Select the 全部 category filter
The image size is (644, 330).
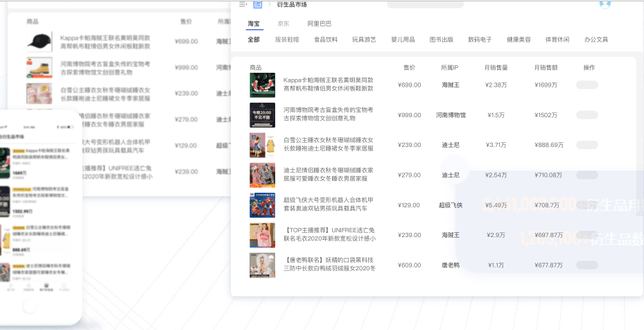click(254, 40)
